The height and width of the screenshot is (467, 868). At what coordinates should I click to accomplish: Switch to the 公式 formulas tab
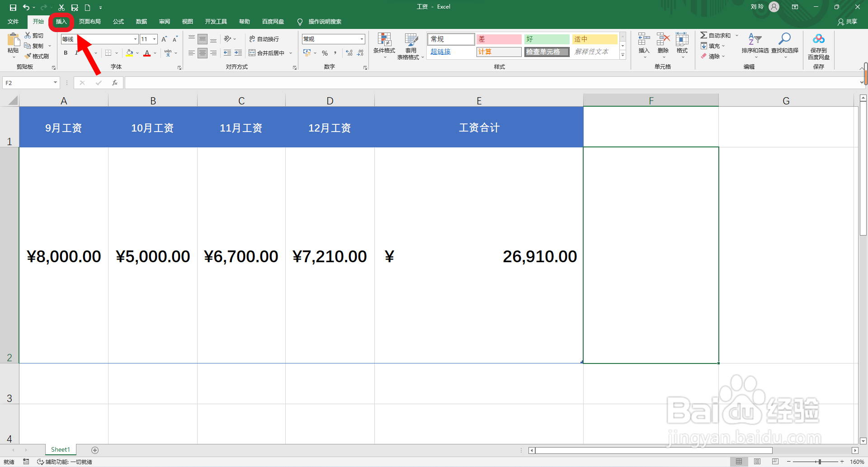coord(118,21)
